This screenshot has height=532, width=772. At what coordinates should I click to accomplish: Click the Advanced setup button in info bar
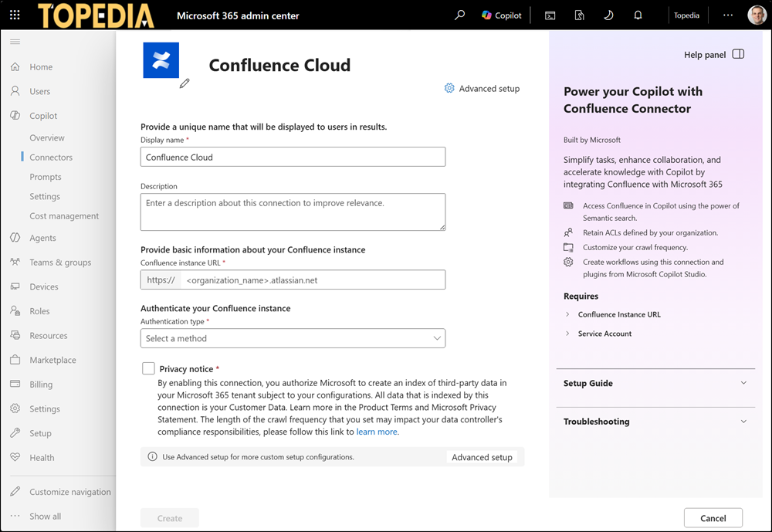[482, 457]
